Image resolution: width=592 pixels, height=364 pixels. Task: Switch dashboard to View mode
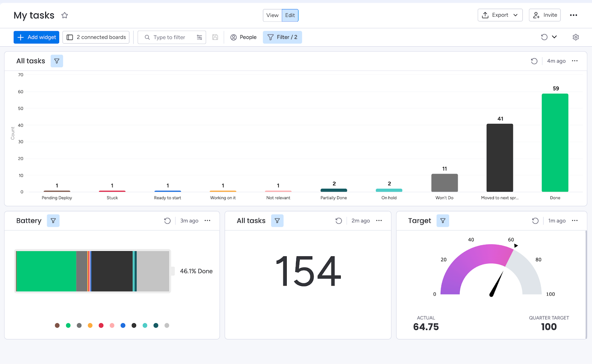(x=272, y=15)
